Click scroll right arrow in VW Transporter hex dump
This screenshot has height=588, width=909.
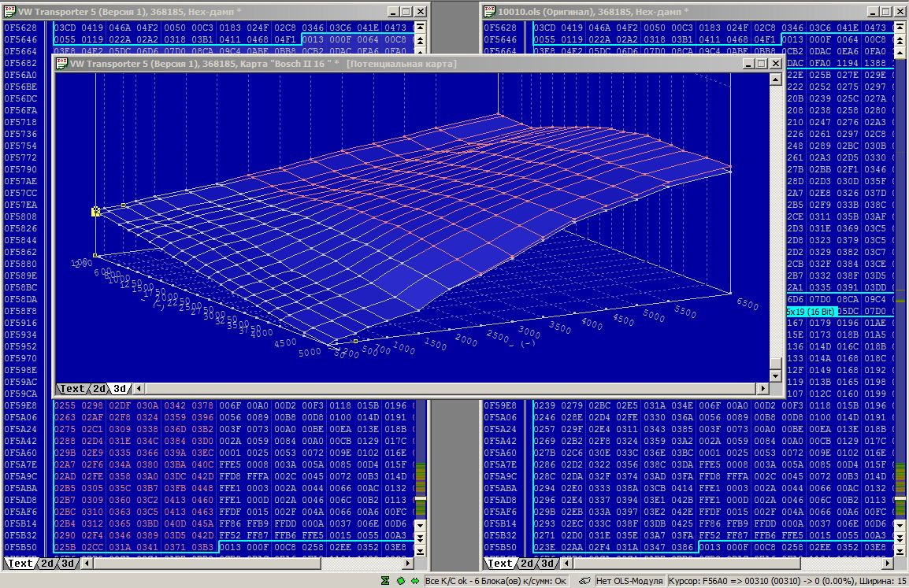pos(408,563)
